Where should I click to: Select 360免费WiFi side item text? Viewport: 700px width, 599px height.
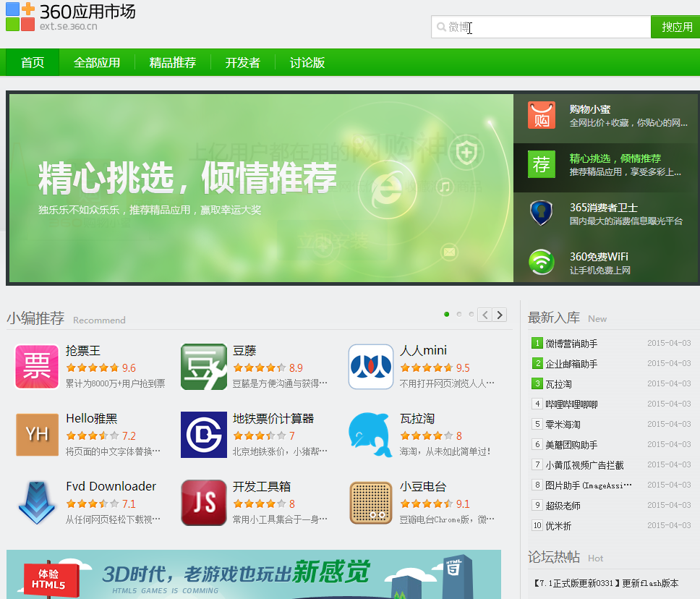point(599,263)
